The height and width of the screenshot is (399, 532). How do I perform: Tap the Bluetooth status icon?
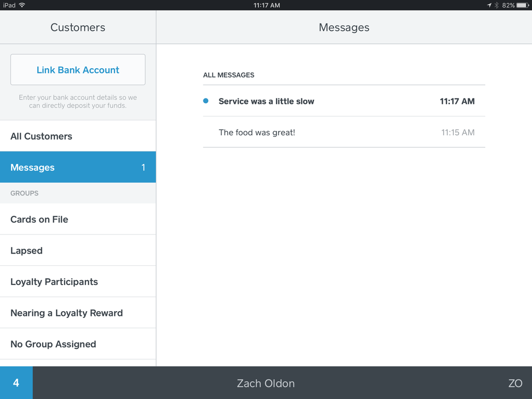[496, 5]
